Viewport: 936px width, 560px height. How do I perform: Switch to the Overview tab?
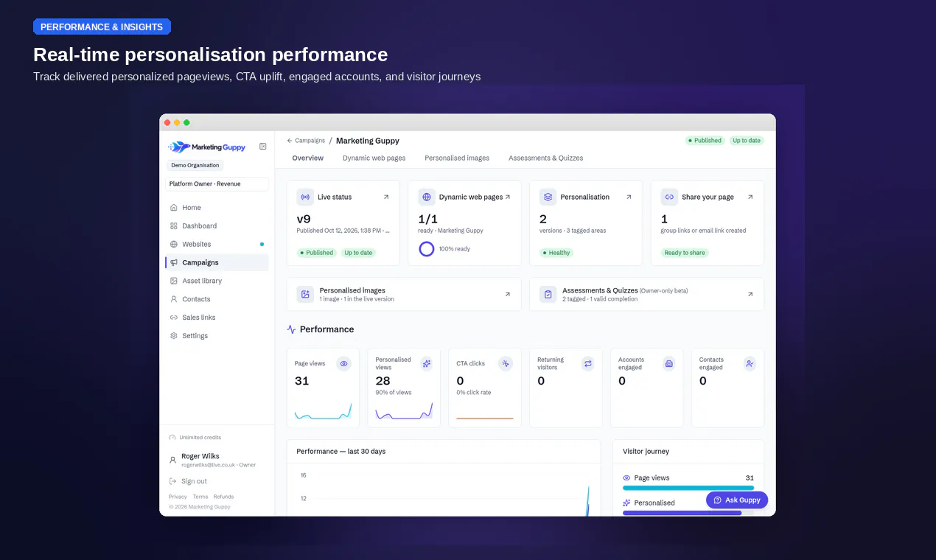point(307,158)
